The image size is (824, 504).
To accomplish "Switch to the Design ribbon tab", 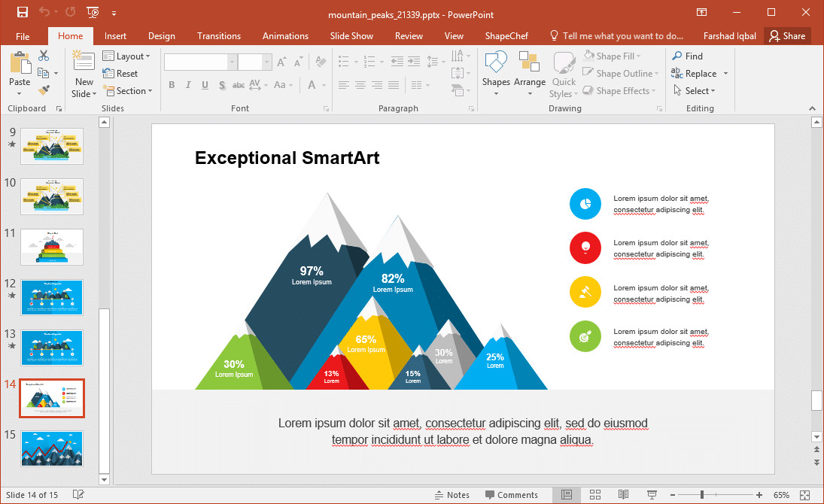I will point(161,35).
